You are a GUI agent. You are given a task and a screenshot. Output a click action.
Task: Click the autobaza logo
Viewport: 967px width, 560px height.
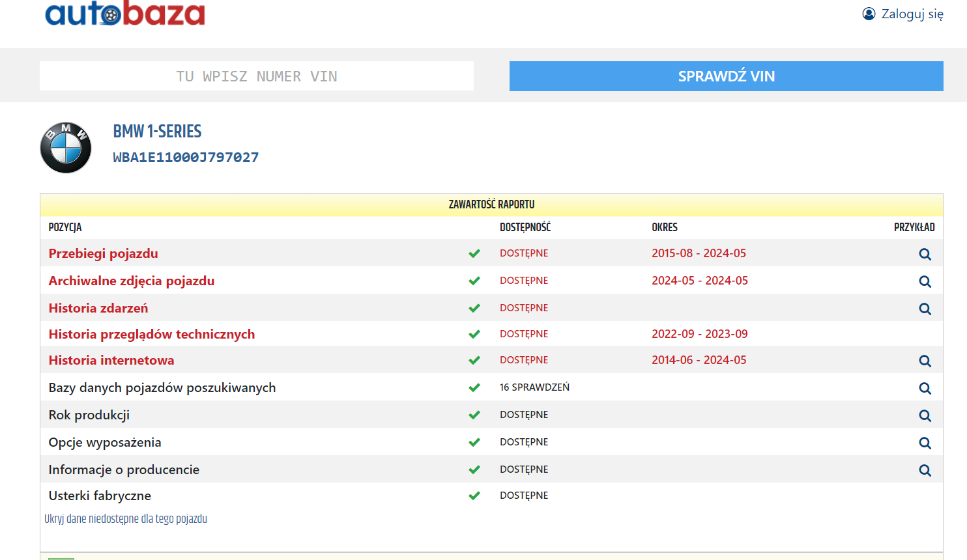coord(125,13)
